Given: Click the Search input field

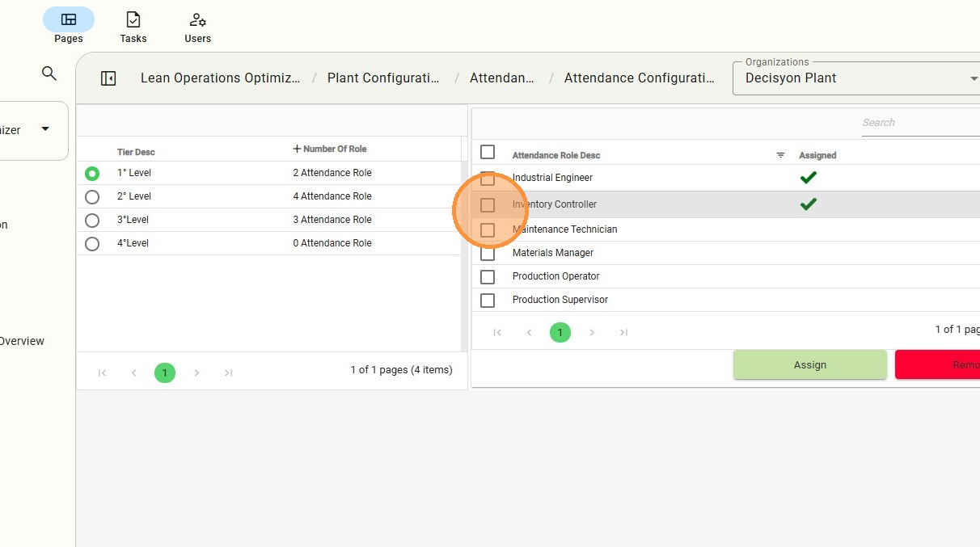Looking at the screenshot, I should pos(918,123).
